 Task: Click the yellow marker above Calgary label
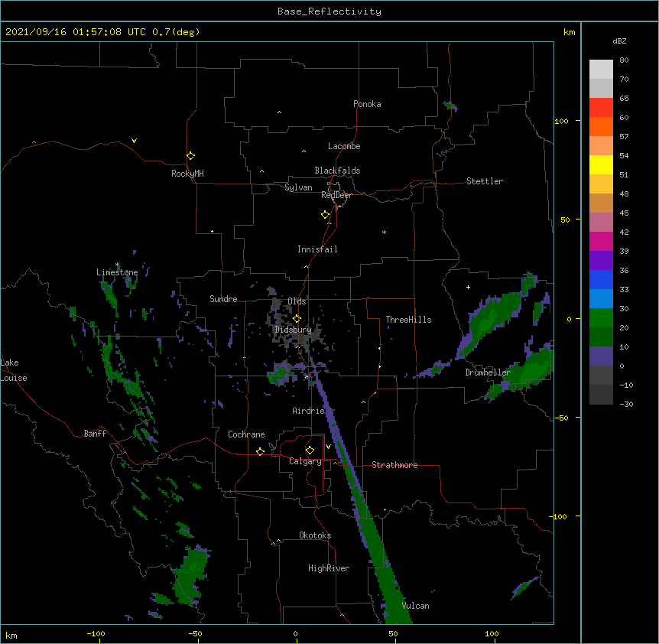(310, 450)
